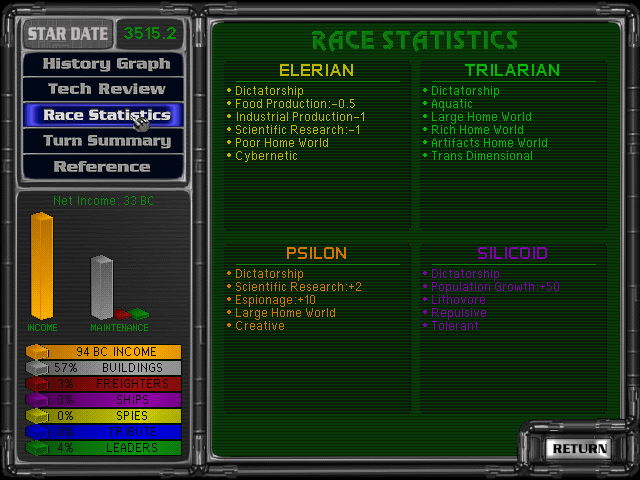
Task: Click the SILICOID race heading
Action: [x=512, y=253]
